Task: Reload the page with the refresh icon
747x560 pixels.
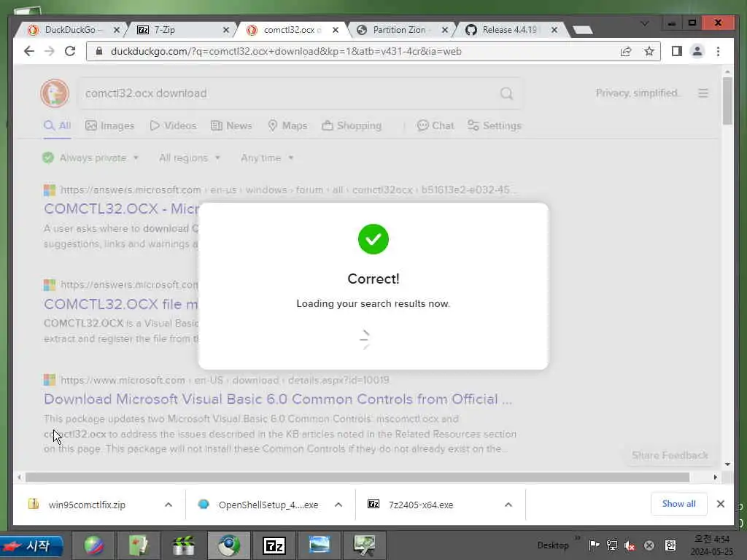Action: pyautogui.click(x=70, y=52)
